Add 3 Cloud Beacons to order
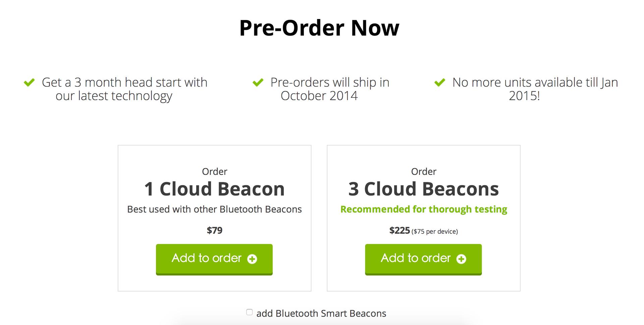Viewport: 644px width, 325px height. click(416, 259)
